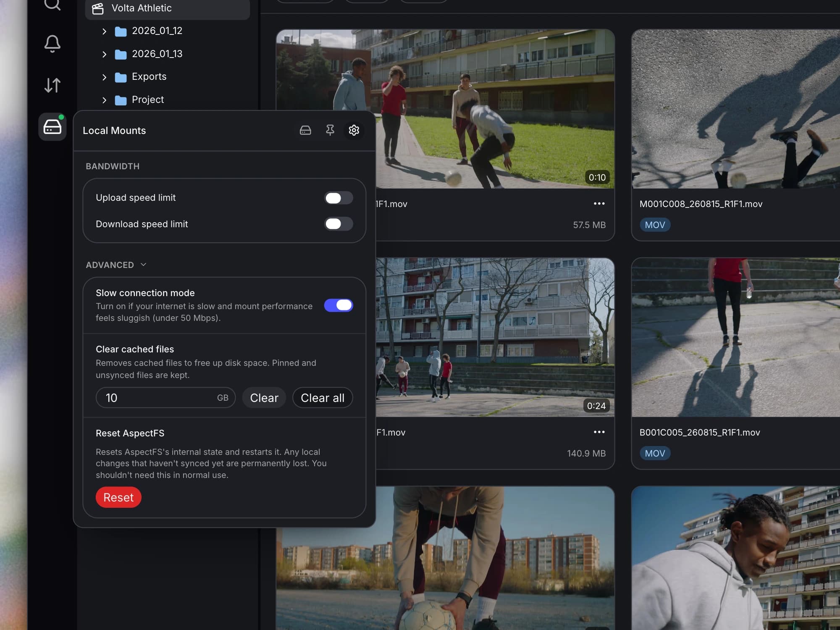Open the gear settings icon in Local Mounts
The image size is (840, 630).
click(354, 131)
